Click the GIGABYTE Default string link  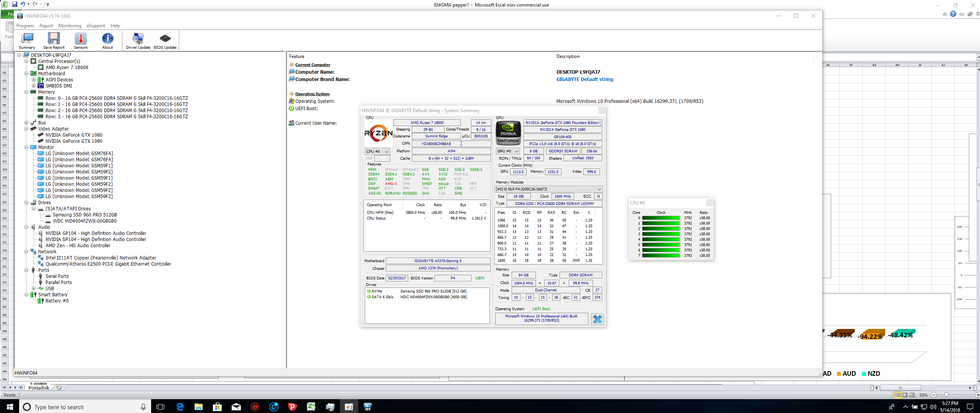(x=585, y=79)
